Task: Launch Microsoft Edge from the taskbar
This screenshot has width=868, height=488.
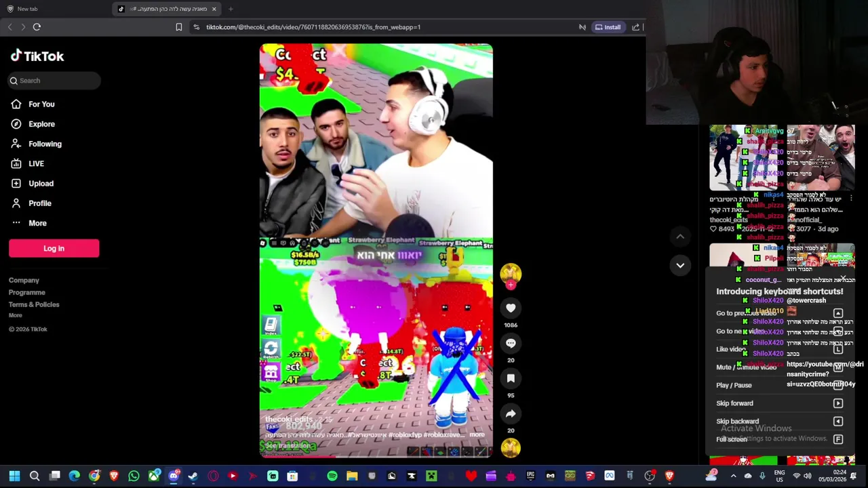Action: pyautogui.click(x=75, y=476)
